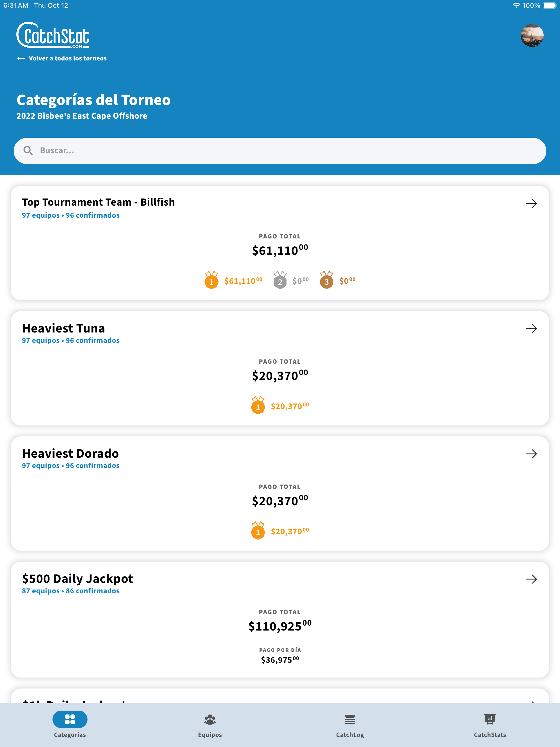Go back via Volver a todos los torneos

coord(62,59)
